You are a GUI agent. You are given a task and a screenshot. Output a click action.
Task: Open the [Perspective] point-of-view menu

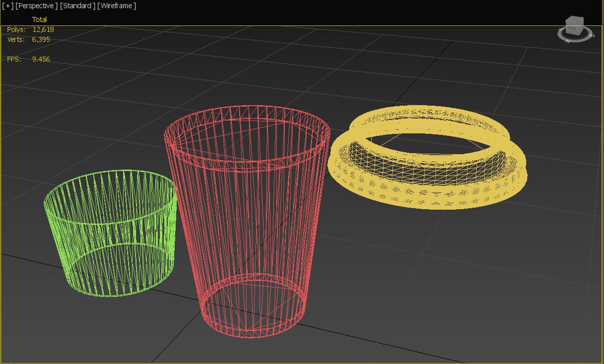36,6
